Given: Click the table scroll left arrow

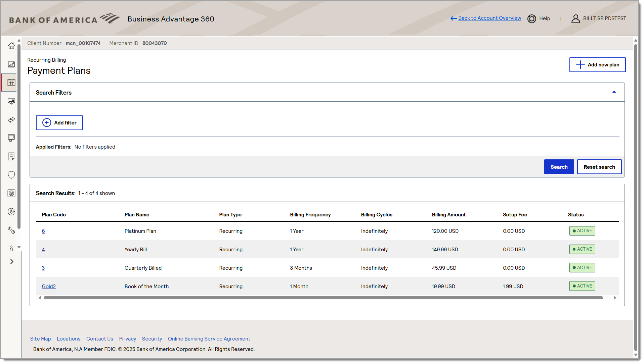Looking at the screenshot, I should point(40,298).
